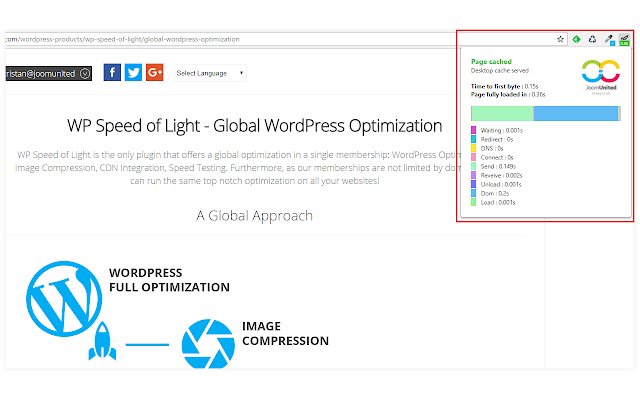Share on Facebook icon
The image size is (640, 400).
pyautogui.click(x=112, y=73)
